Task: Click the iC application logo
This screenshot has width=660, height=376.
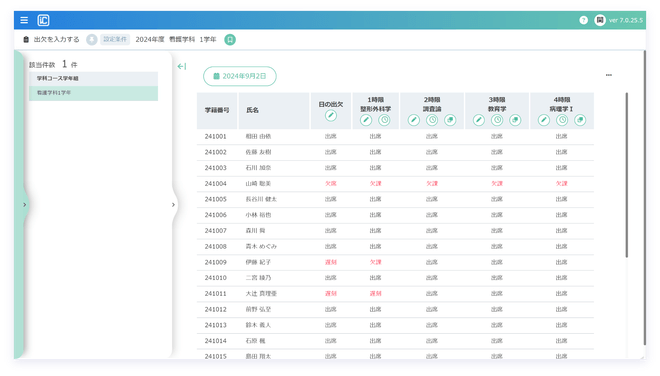Action: pos(43,20)
